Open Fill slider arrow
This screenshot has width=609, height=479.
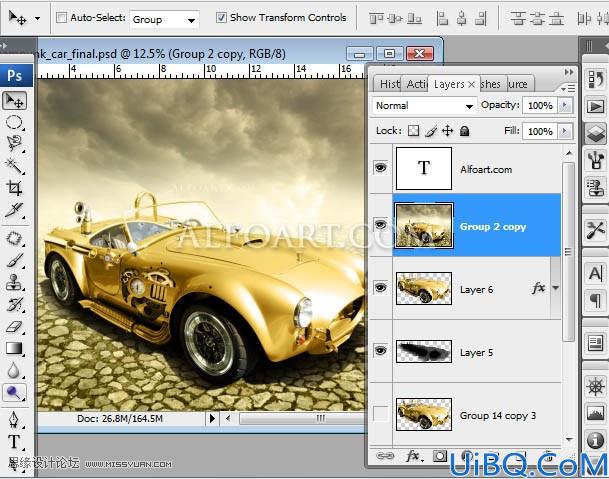point(566,131)
